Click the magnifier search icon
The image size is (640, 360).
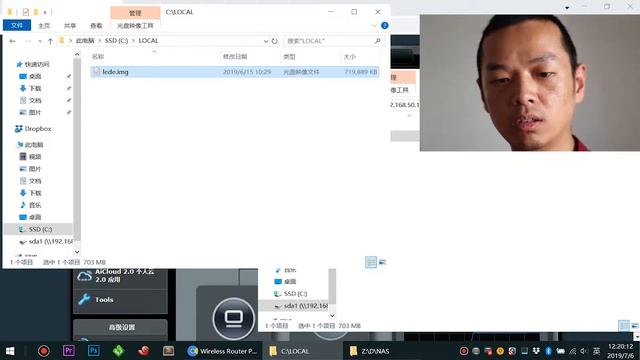pyautogui.click(x=378, y=41)
